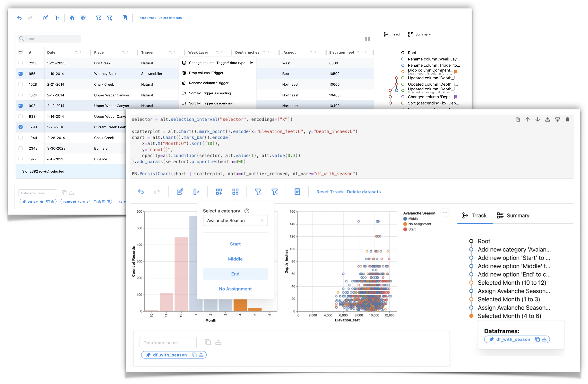The image size is (588, 384).
Task: Click the drop column icon in the front toolbar
Action: [x=196, y=192]
